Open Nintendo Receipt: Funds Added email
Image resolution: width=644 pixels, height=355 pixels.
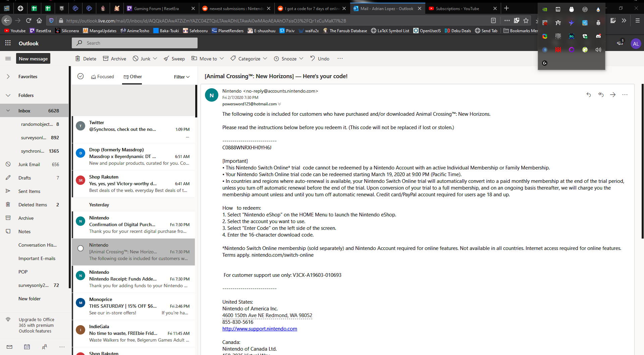click(133, 279)
